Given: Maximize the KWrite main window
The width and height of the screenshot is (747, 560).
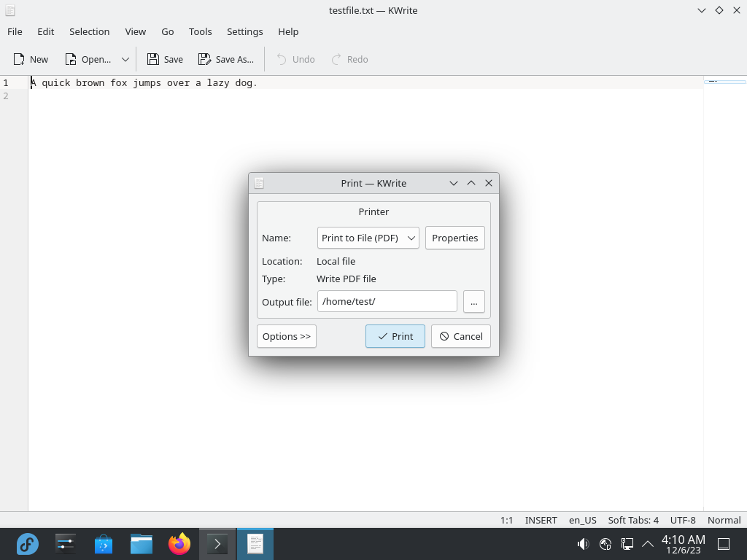Looking at the screenshot, I should [719, 10].
